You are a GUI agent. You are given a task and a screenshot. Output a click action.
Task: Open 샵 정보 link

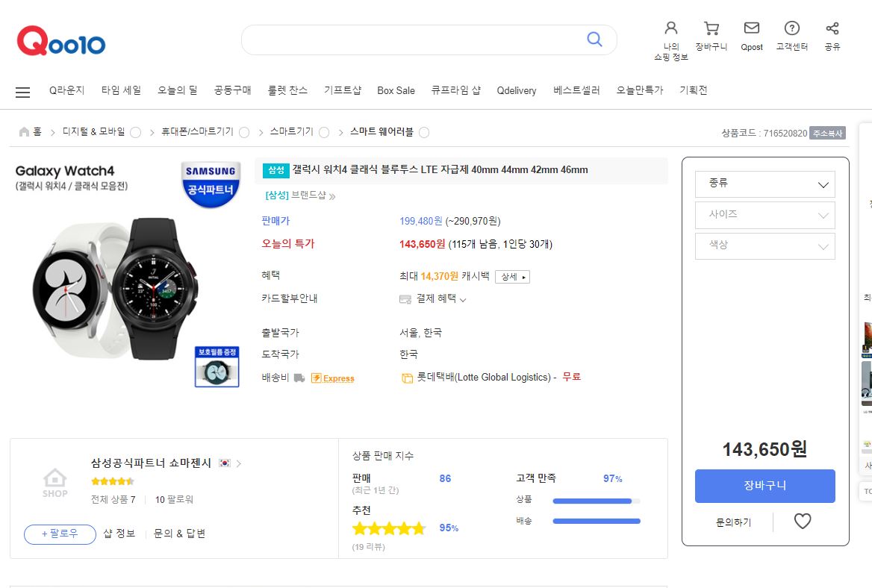click(119, 534)
